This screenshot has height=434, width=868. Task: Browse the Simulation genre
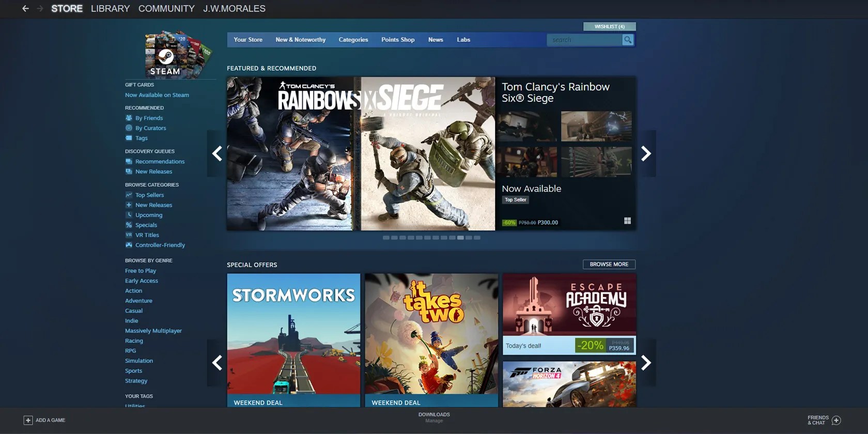[x=139, y=361]
